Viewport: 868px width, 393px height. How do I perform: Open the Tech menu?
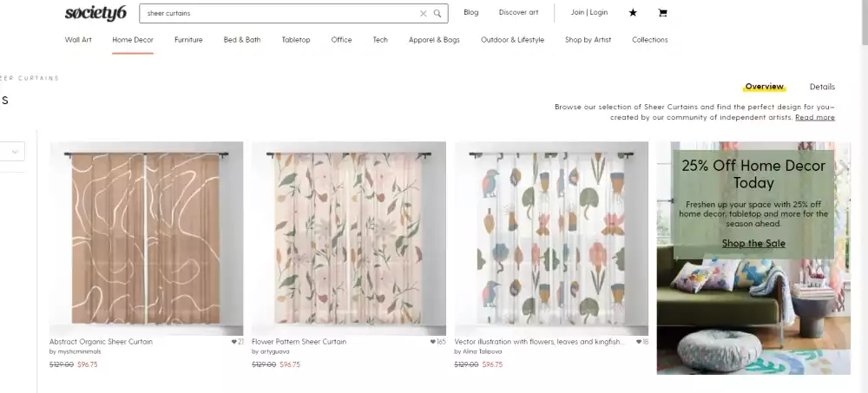click(x=380, y=40)
